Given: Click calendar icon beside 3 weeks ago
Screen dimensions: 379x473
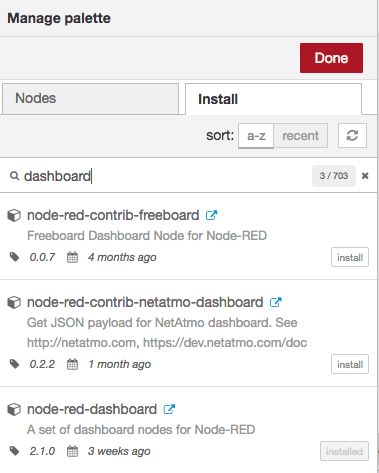Looking at the screenshot, I should (x=72, y=451).
